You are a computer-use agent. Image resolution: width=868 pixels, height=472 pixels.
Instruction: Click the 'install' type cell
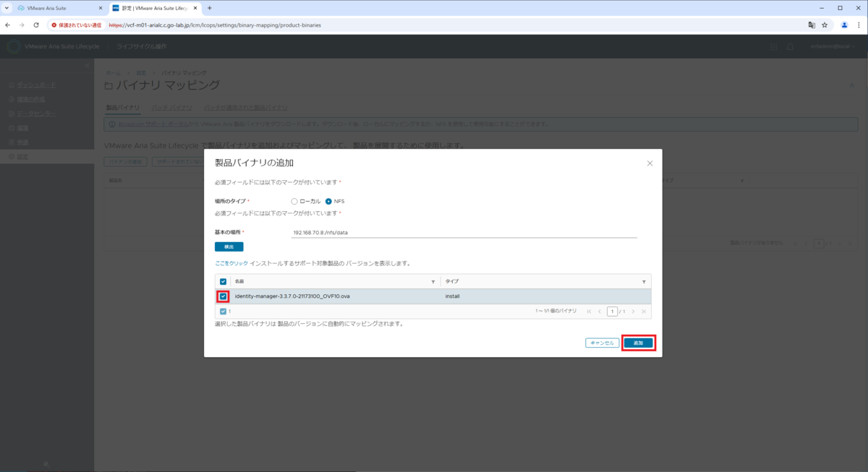pyautogui.click(x=452, y=296)
